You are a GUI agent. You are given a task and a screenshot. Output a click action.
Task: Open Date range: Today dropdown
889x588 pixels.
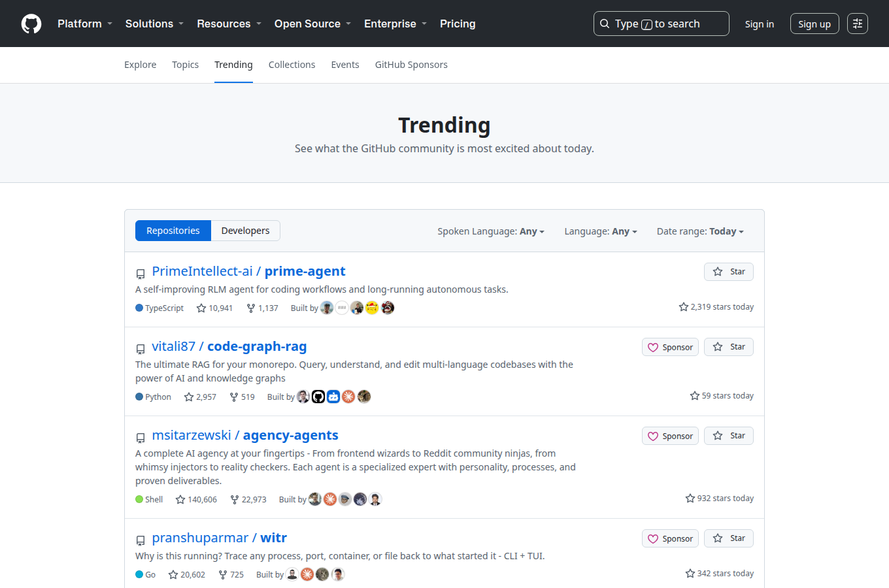pyautogui.click(x=700, y=231)
